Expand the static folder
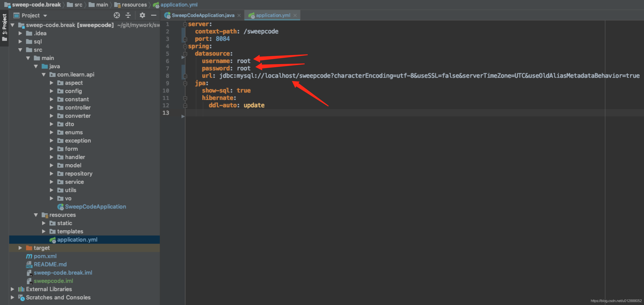The width and height of the screenshot is (644, 305). pyautogui.click(x=44, y=223)
